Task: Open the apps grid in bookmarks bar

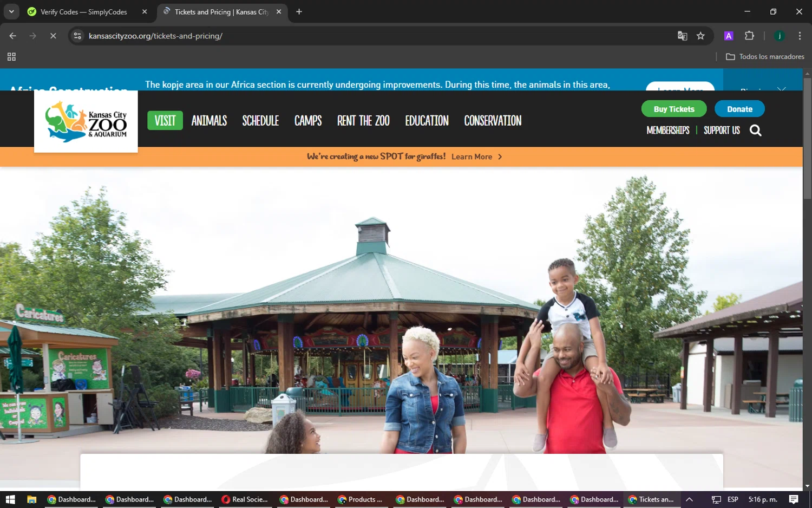Action: pos(11,56)
